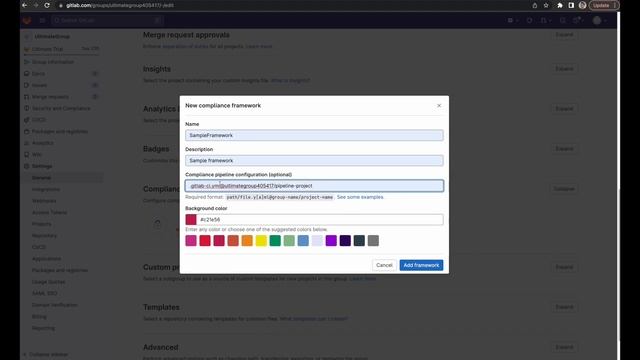Click the Epics sidebar icon
This screenshot has height=360, width=640.
pos(27,73)
